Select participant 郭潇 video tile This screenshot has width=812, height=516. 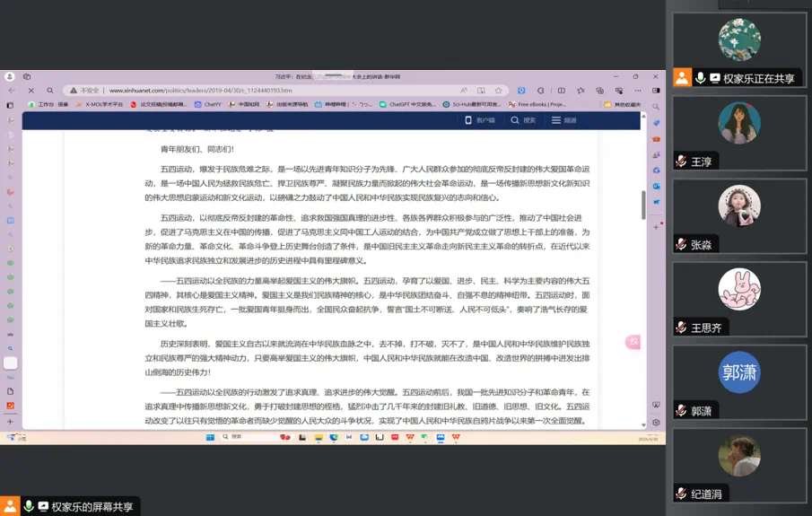pyautogui.click(x=739, y=382)
